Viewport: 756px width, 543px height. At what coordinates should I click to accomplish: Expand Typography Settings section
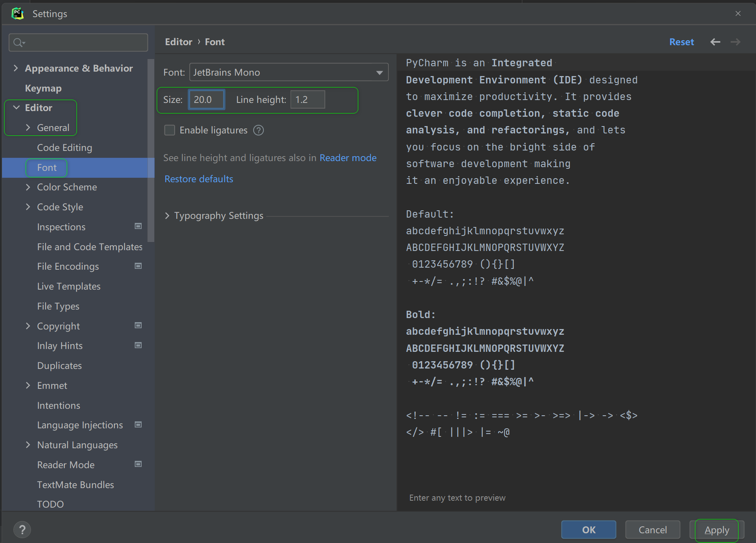(167, 216)
